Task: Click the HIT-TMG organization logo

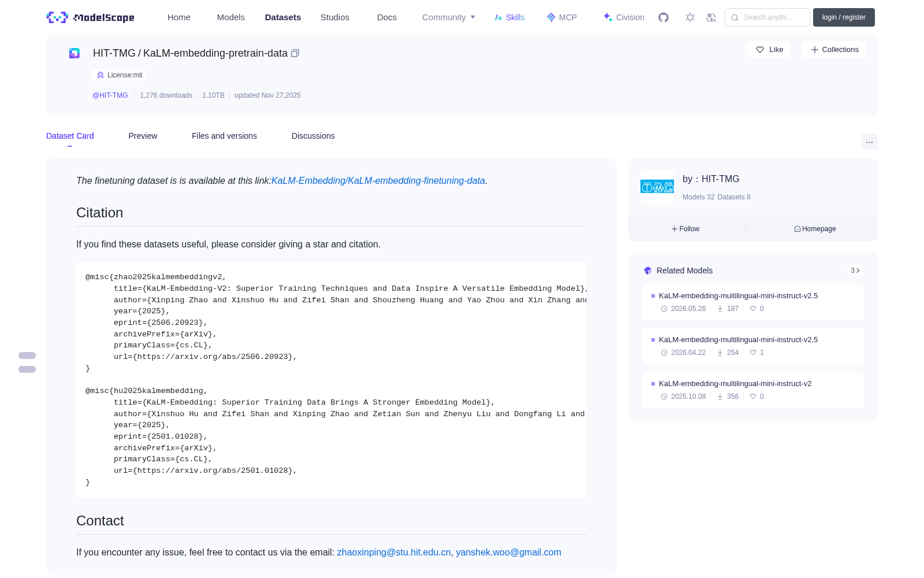Action: point(657,187)
